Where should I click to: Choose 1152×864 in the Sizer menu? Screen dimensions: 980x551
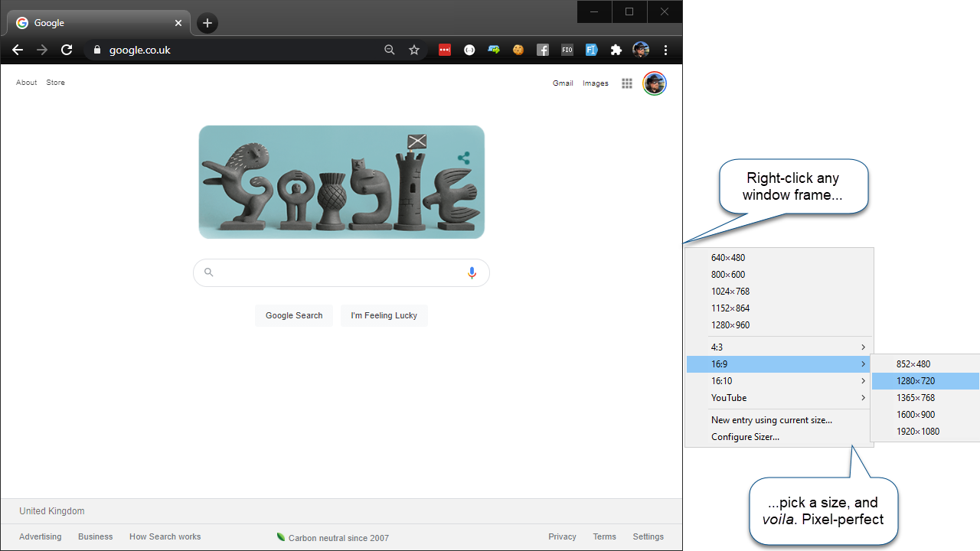click(x=779, y=308)
